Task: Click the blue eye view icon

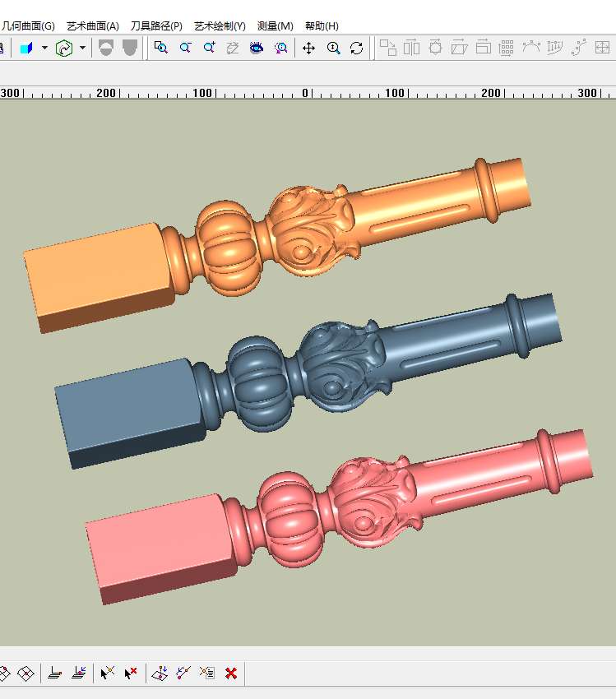Action: pos(257,47)
